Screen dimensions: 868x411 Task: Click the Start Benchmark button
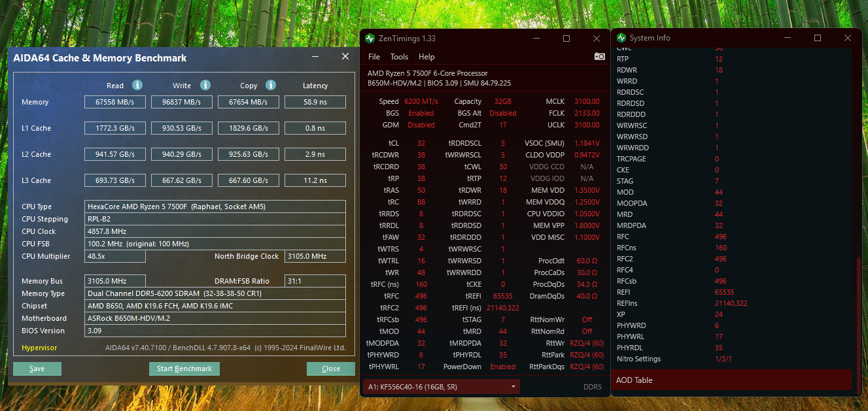[x=184, y=369]
